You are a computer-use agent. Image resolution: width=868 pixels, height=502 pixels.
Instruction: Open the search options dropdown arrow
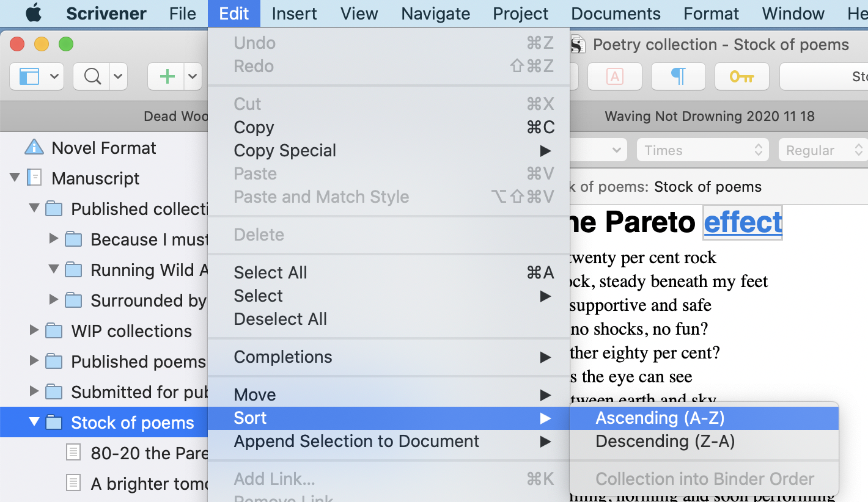point(118,76)
